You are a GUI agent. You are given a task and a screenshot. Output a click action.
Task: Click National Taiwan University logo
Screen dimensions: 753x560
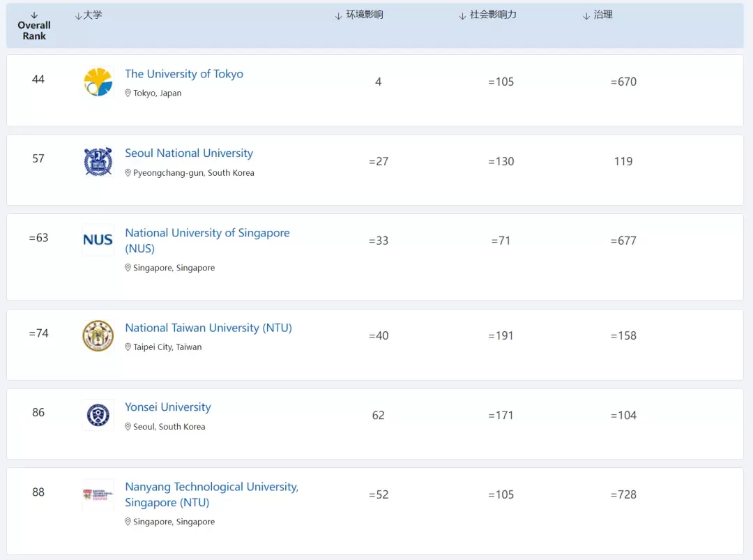pyautogui.click(x=98, y=335)
